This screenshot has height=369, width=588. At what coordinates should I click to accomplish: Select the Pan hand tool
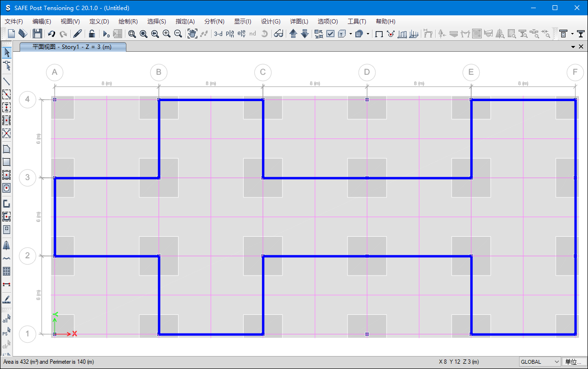pos(192,34)
